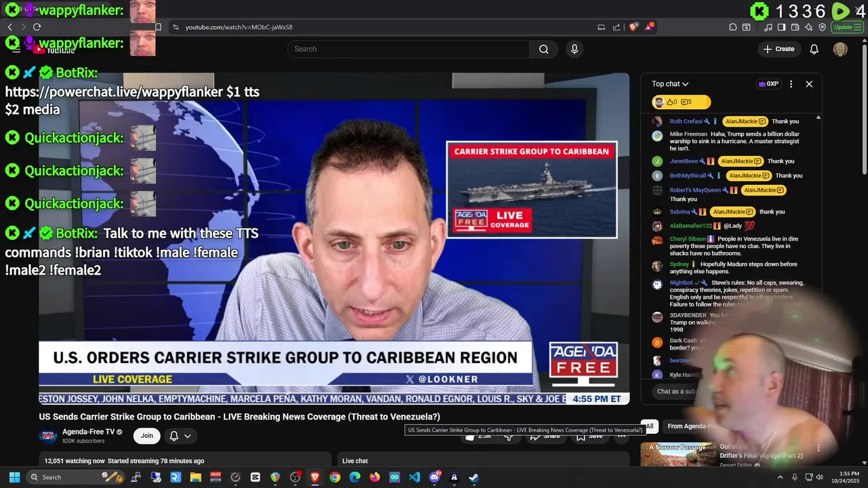Open Leo AI sparkle icon
Viewport: 868px width, 488px height.
(809, 27)
